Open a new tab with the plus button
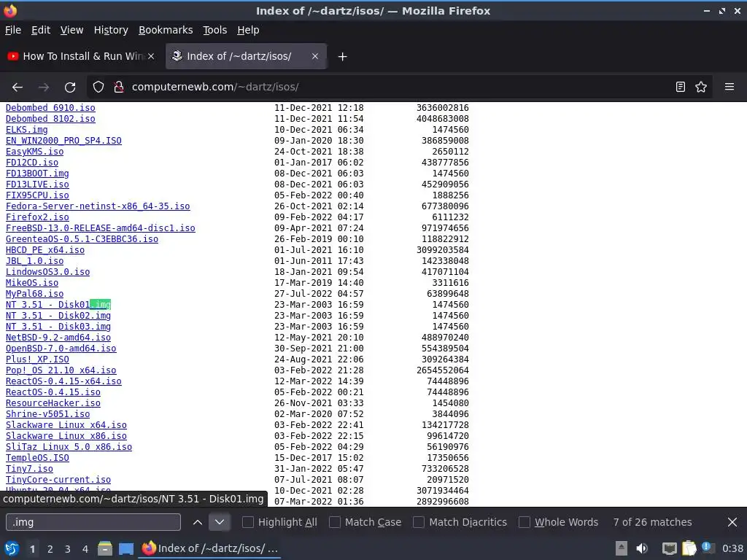 tap(342, 57)
